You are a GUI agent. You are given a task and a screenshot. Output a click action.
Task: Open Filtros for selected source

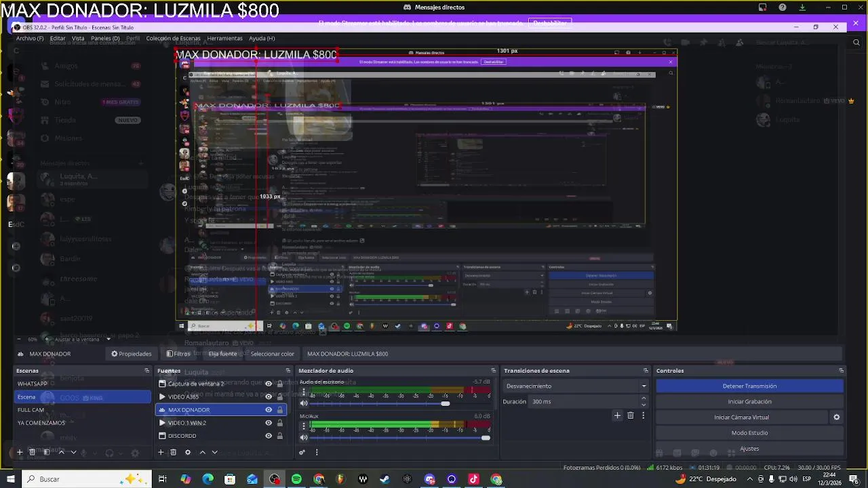coord(178,354)
